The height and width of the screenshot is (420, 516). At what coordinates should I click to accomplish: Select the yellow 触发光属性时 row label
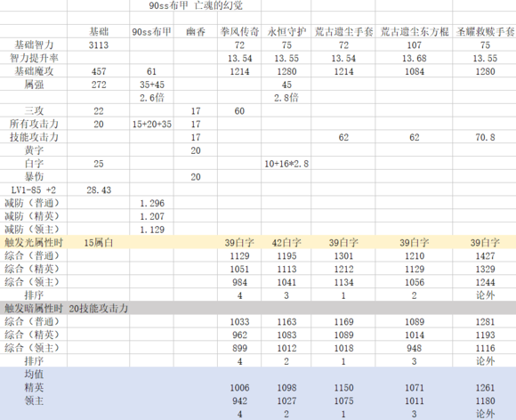point(34,243)
